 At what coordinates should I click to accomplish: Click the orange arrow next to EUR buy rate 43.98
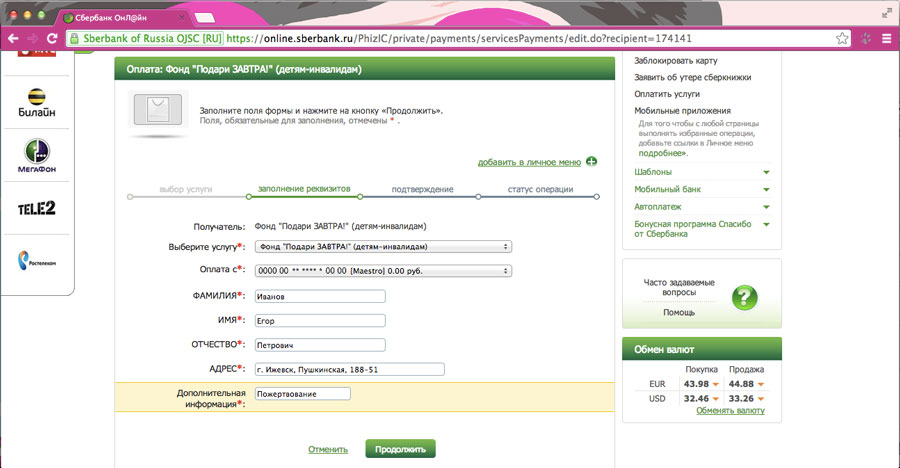click(x=716, y=384)
